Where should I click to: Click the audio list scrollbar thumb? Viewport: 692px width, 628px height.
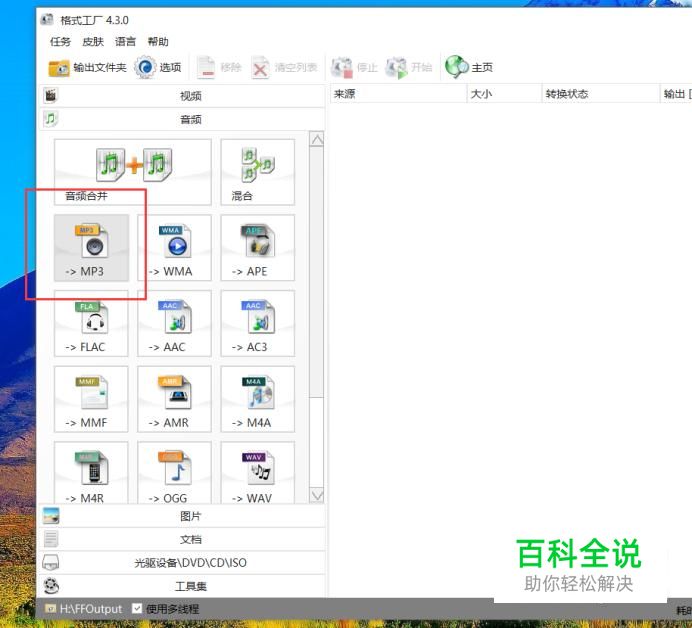coord(317,272)
